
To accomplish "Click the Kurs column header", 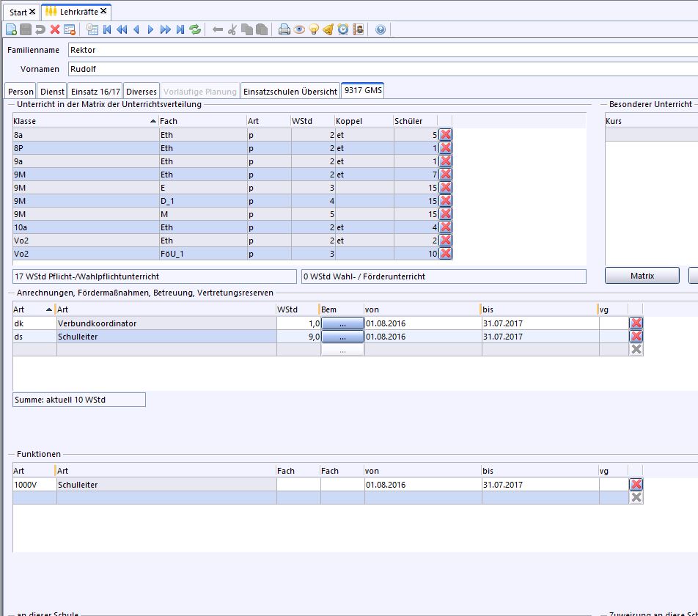I will pyautogui.click(x=651, y=121).
